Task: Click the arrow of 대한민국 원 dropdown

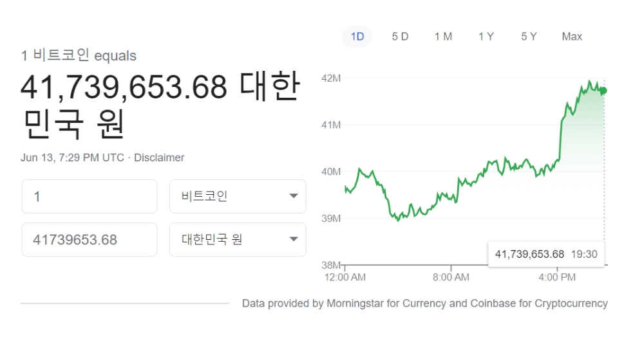Action: (x=293, y=239)
